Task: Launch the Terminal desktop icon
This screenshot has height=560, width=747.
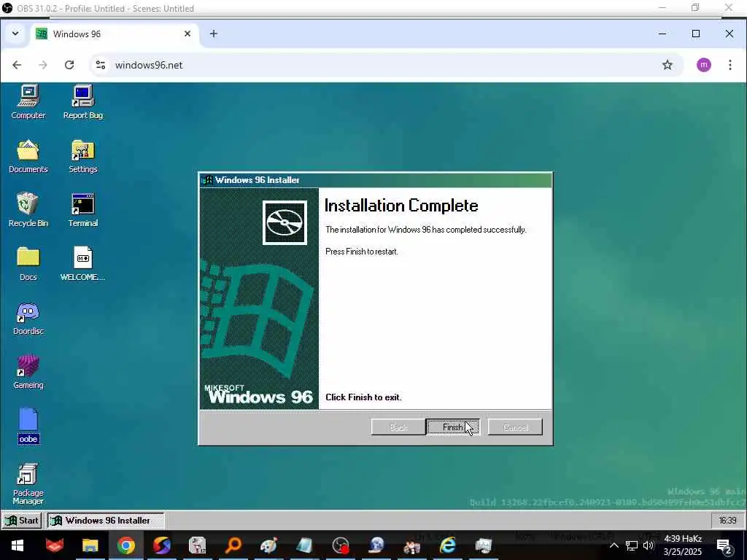Action: [83, 210]
